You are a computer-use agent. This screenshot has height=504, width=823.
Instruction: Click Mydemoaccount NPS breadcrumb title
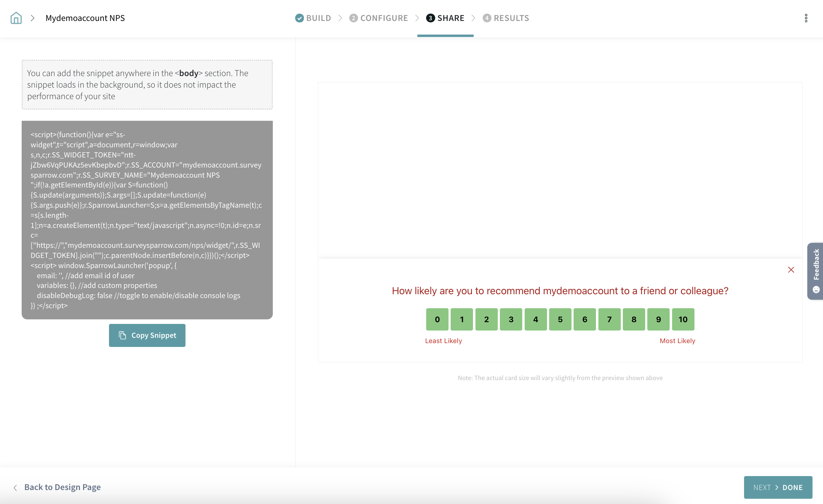tap(85, 18)
